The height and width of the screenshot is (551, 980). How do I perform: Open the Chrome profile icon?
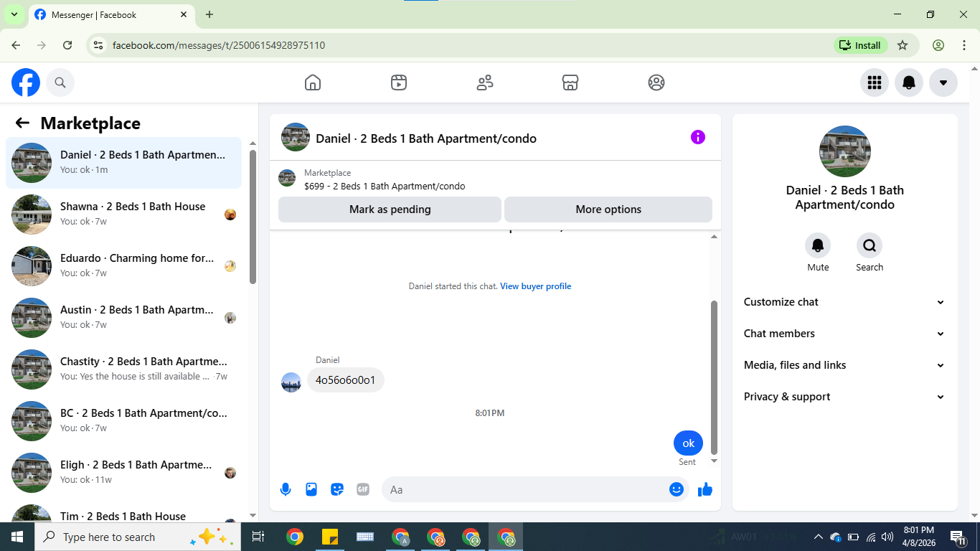(x=938, y=45)
